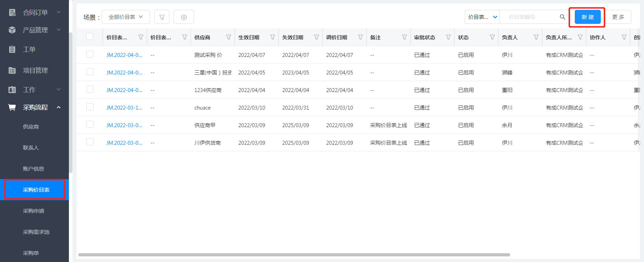This screenshot has width=644, height=262.
Task: Open price list link for 川伊供货商
Action: pyautogui.click(x=124, y=143)
